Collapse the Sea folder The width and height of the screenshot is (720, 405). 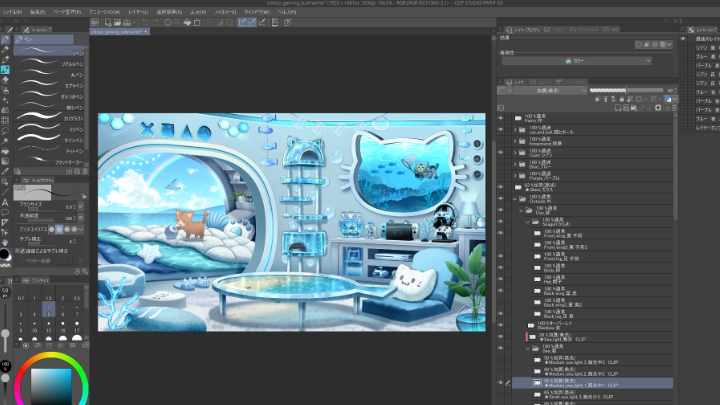[x=528, y=348]
